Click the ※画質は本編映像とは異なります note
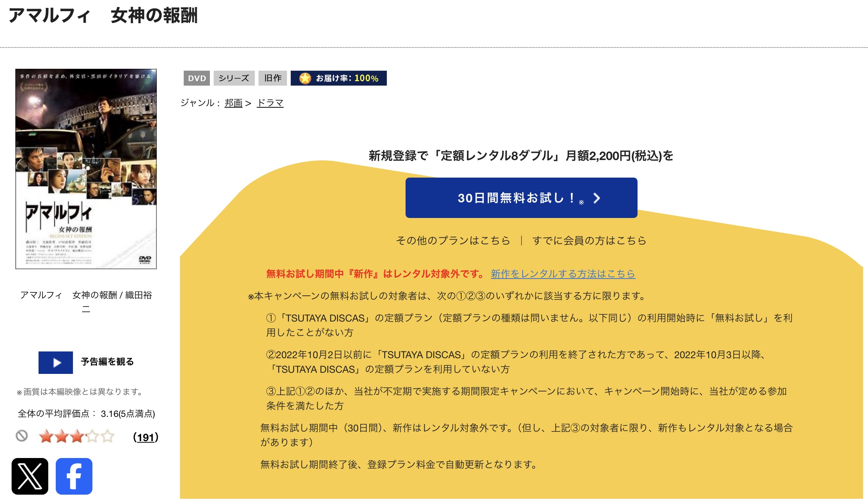The image size is (868, 504). [x=80, y=392]
